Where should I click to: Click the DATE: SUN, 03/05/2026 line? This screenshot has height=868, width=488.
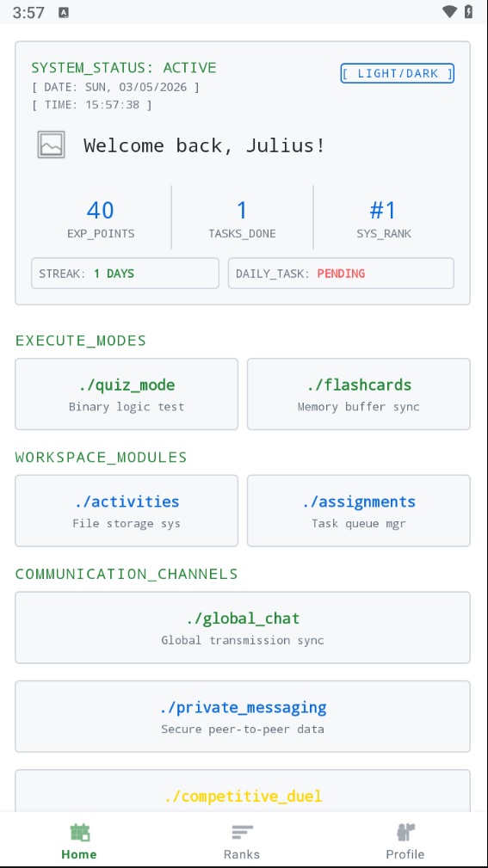coord(115,88)
